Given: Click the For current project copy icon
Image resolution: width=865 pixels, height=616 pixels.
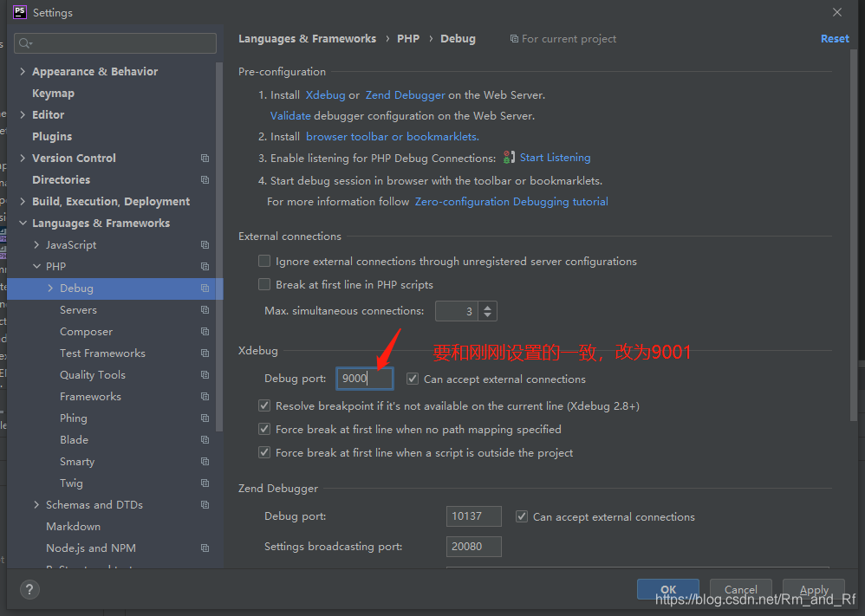Looking at the screenshot, I should [514, 39].
